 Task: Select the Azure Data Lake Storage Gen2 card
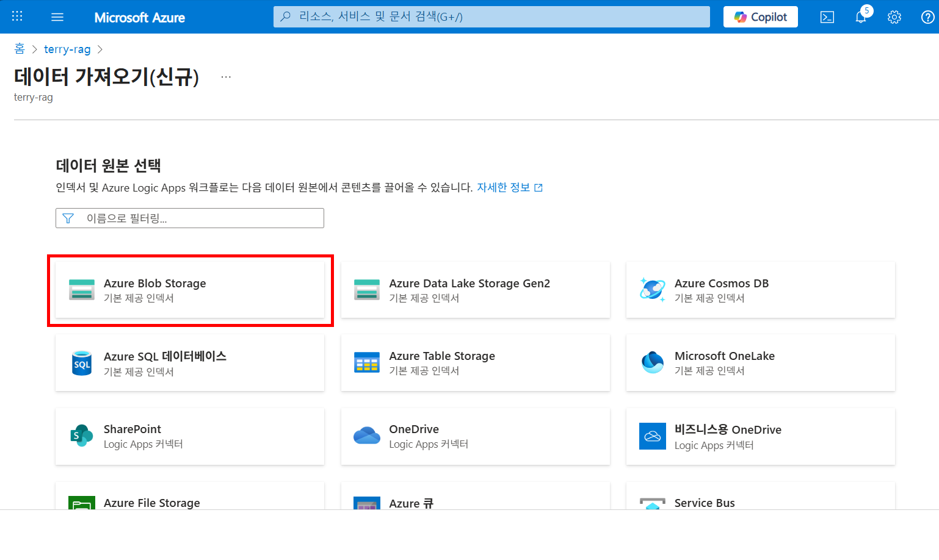[x=476, y=290]
